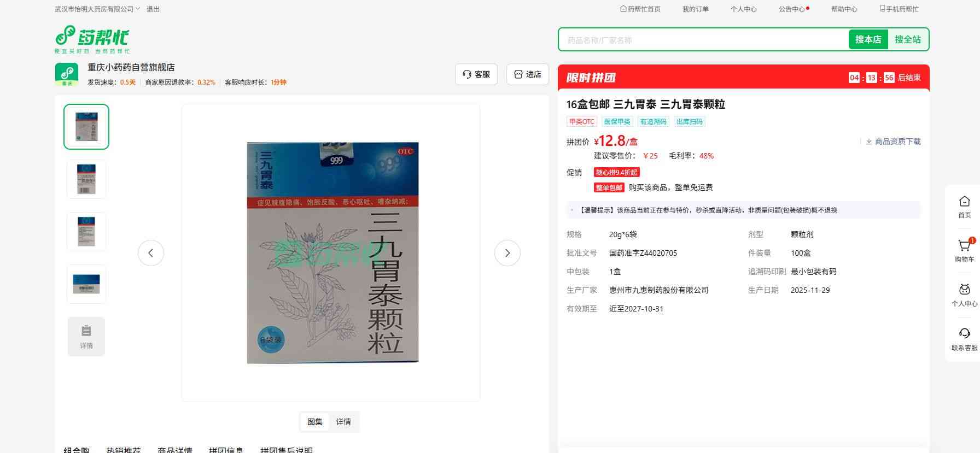Click the 药帮忙 logo
The image size is (980, 453).
click(x=92, y=39)
